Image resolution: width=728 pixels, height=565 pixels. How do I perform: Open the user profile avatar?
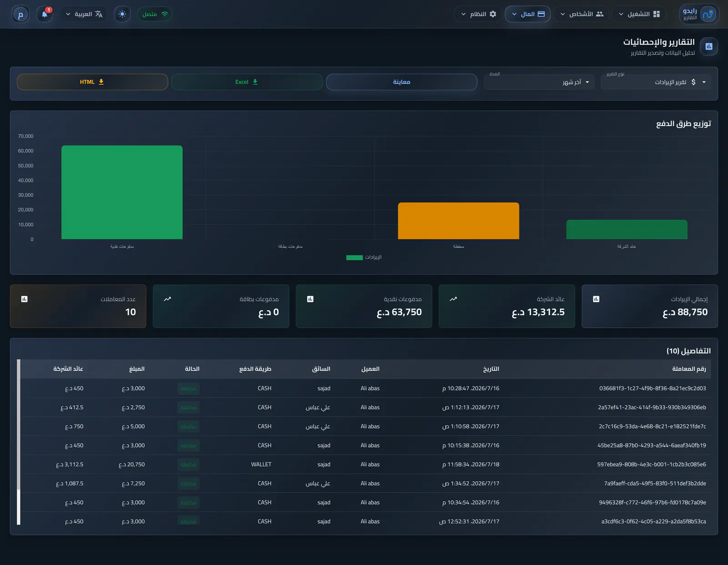[20, 14]
